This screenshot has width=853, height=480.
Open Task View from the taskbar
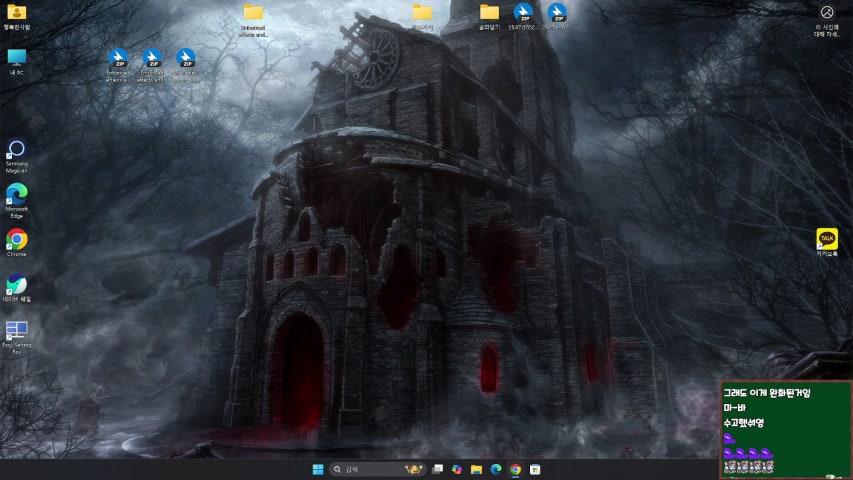[x=437, y=469]
